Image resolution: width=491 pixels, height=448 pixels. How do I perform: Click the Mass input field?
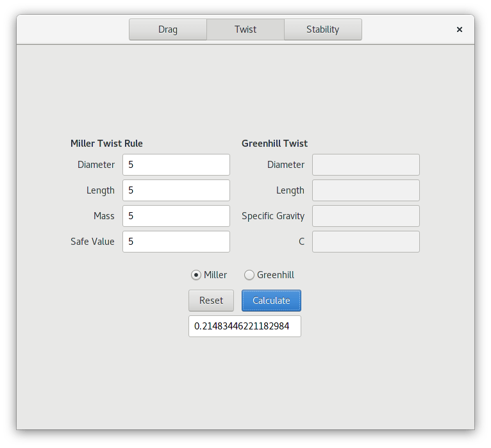point(176,216)
